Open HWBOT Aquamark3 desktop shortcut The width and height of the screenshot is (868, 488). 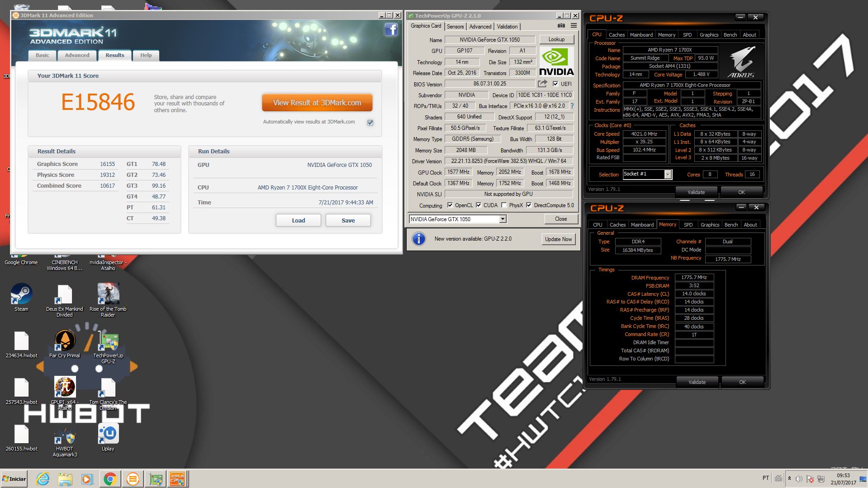coord(65,441)
